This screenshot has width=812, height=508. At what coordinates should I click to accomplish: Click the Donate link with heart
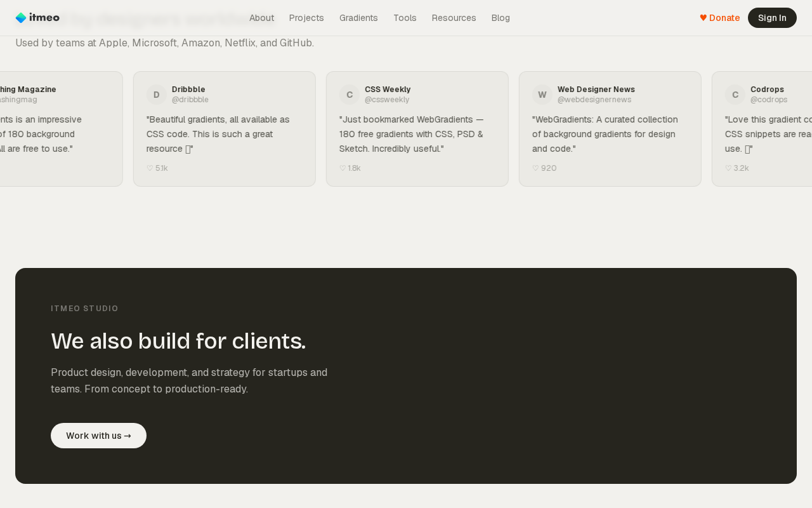[x=719, y=18]
